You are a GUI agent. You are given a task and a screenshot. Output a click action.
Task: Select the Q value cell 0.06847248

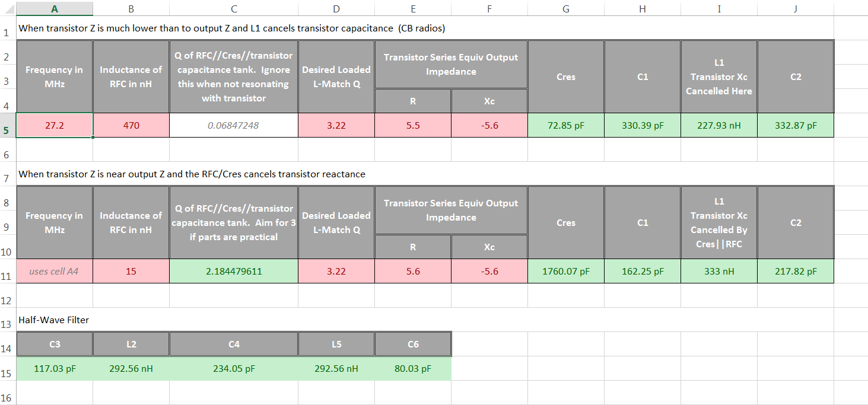tap(234, 125)
